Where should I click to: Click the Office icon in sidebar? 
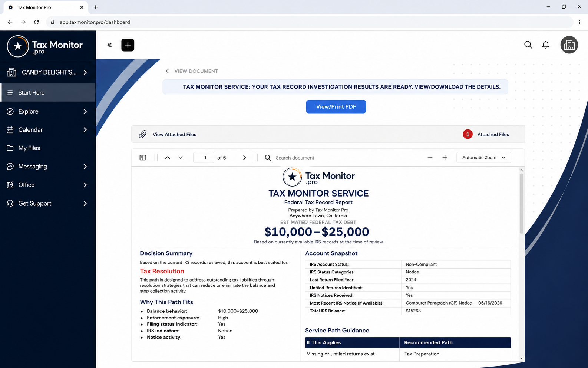point(10,185)
